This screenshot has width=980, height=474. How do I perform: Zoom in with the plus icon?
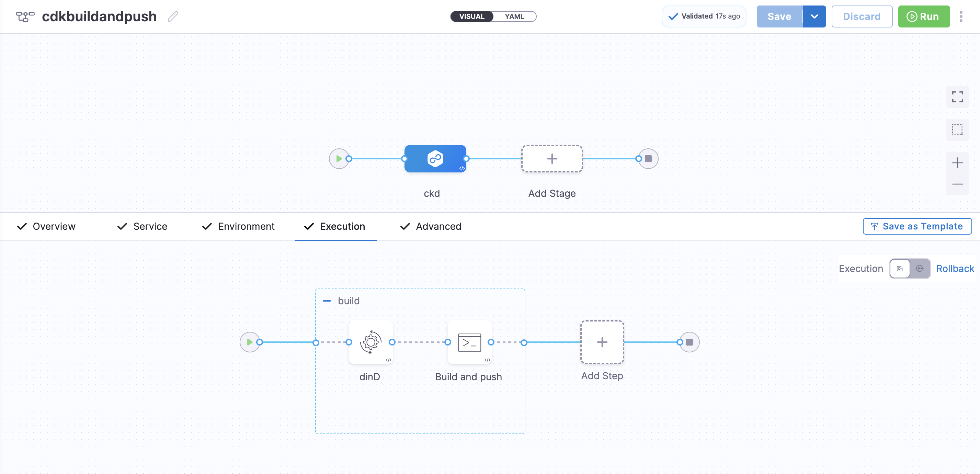(x=957, y=163)
